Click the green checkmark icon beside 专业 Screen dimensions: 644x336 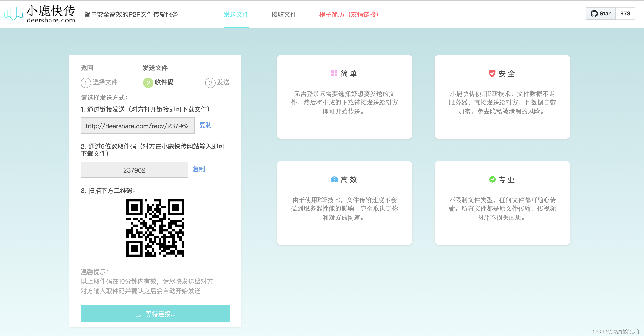[x=492, y=180]
